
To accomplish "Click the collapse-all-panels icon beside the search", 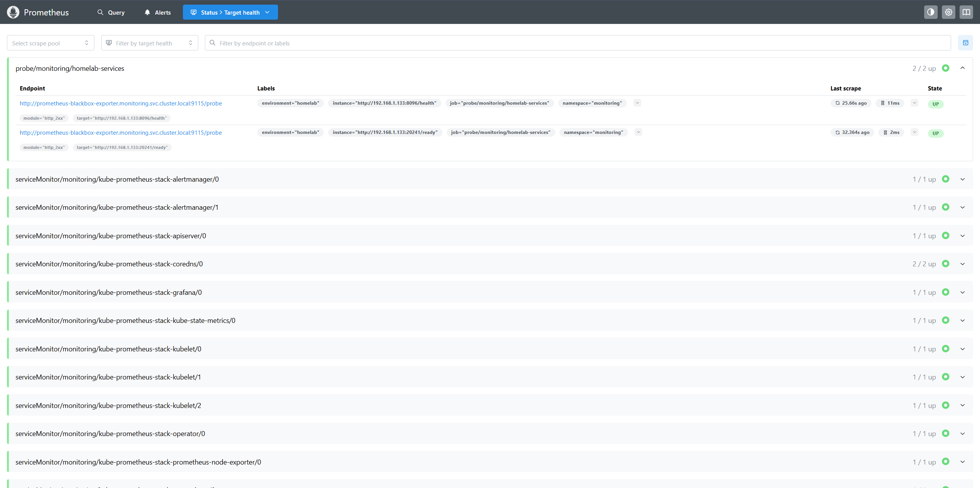I will [965, 42].
